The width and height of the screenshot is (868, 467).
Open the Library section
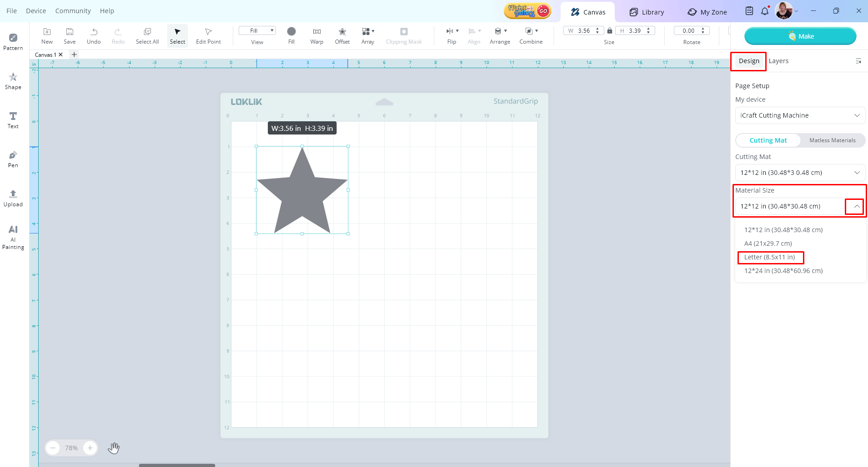pos(647,12)
